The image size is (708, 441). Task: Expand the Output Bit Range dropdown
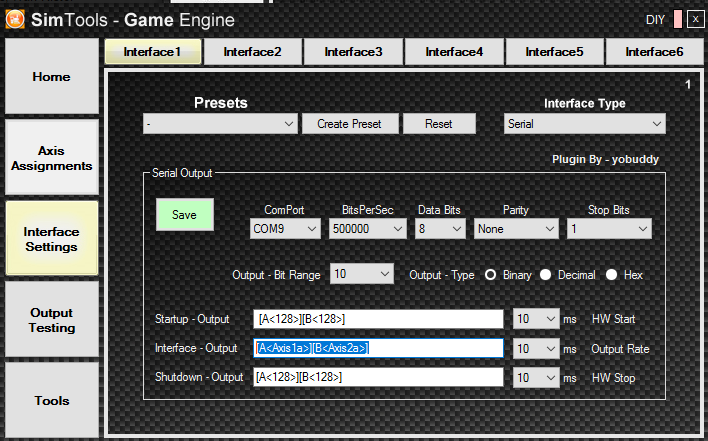tap(362, 274)
